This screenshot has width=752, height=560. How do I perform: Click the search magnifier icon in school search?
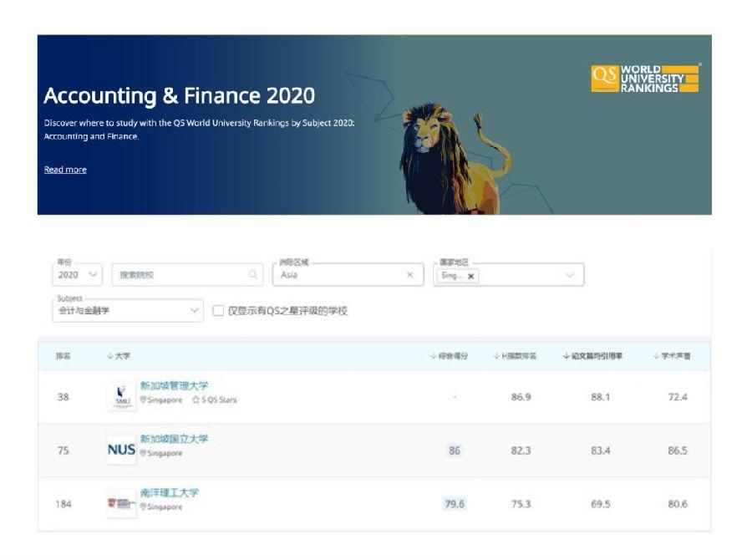click(x=252, y=274)
